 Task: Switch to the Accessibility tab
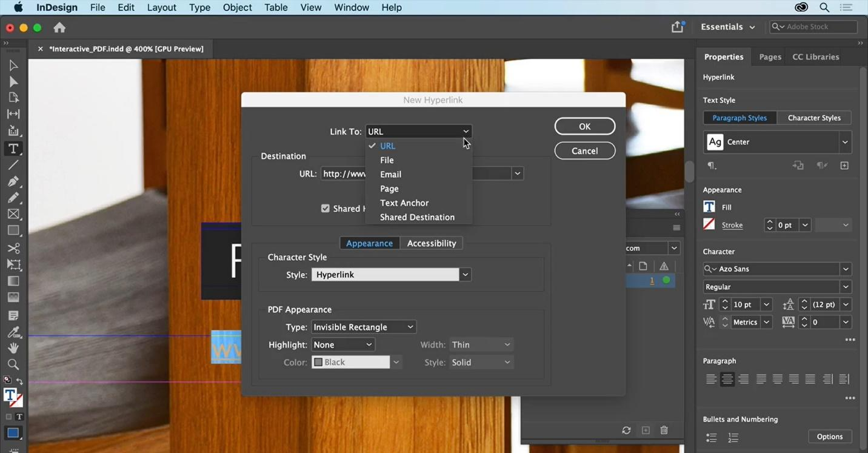[431, 243]
